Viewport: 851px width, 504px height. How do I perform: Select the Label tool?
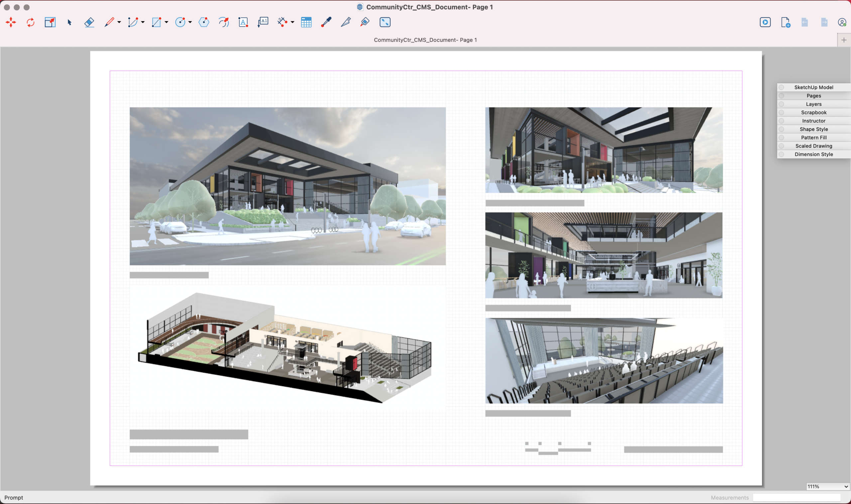pos(263,22)
